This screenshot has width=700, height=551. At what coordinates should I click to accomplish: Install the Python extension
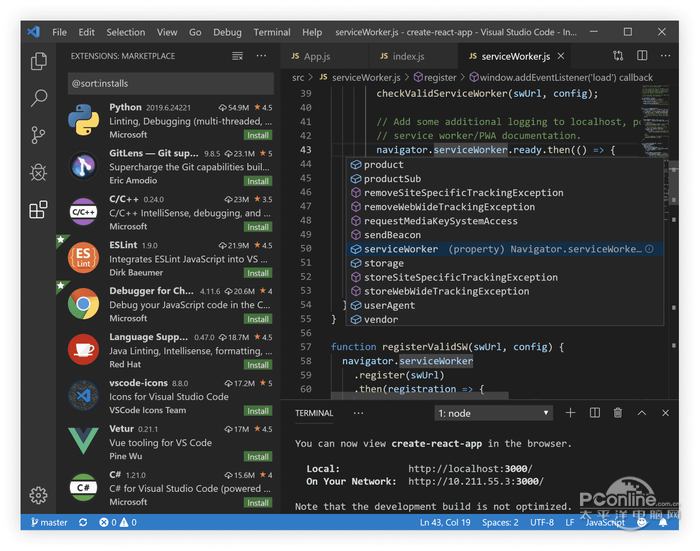(258, 135)
